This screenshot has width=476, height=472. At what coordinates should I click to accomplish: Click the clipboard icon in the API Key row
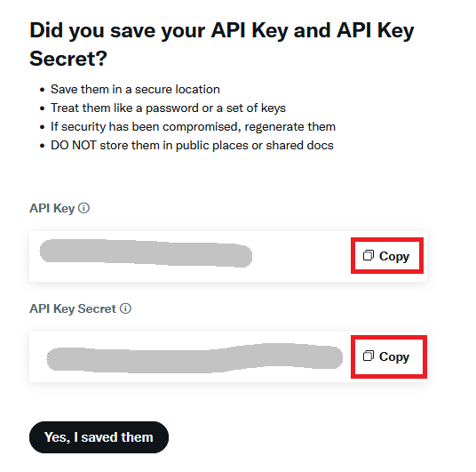[x=369, y=255]
